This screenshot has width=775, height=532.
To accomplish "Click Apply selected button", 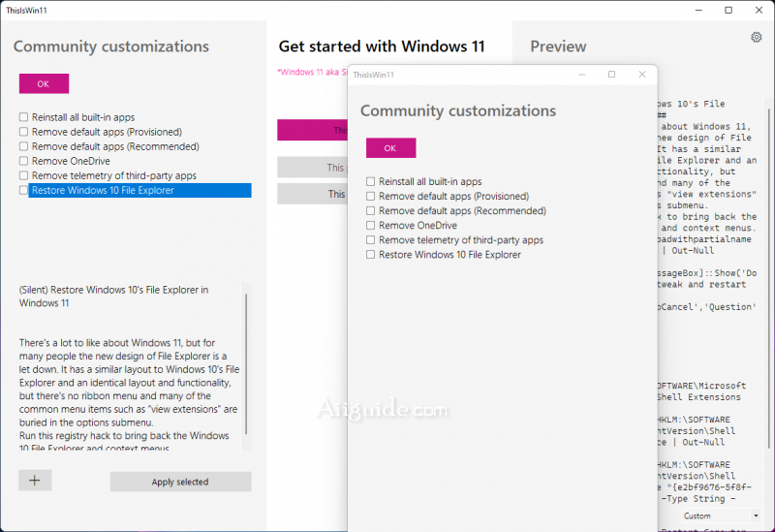I will (x=180, y=482).
